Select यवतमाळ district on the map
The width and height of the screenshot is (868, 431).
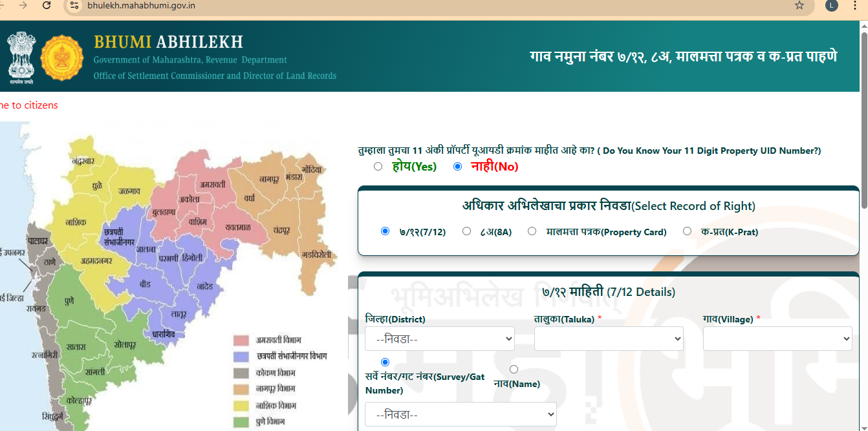coord(238,227)
